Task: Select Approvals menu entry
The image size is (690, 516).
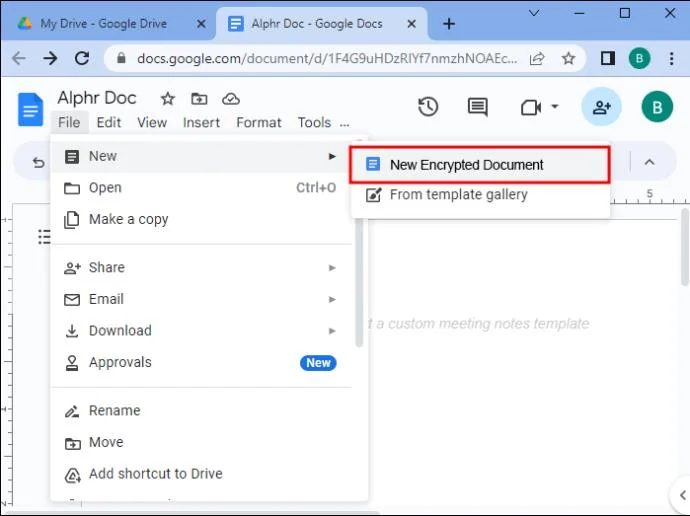Action: point(202,362)
